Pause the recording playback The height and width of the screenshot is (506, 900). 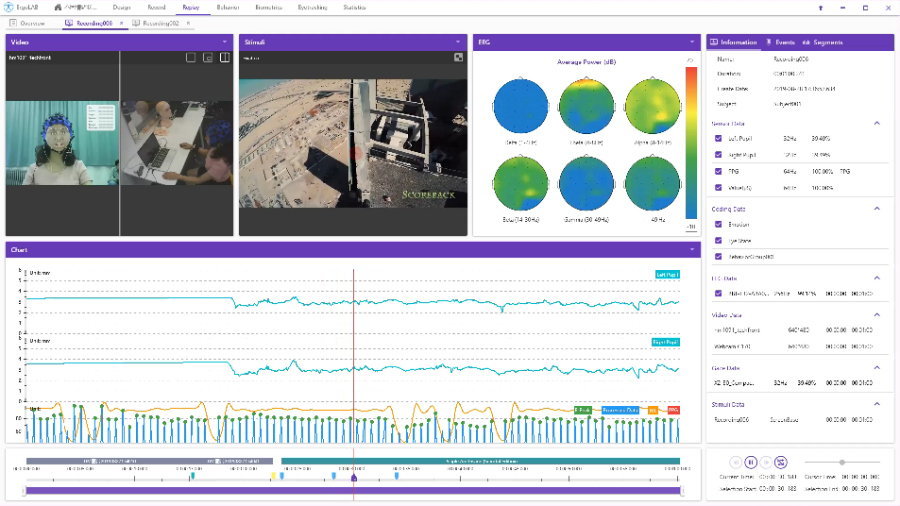coord(750,462)
